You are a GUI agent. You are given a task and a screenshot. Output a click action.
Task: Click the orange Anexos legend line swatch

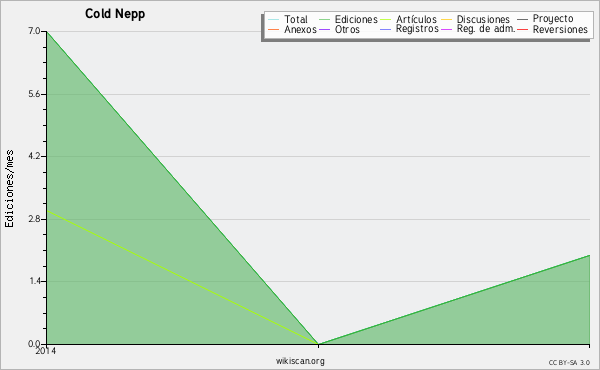click(x=274, y=29)
